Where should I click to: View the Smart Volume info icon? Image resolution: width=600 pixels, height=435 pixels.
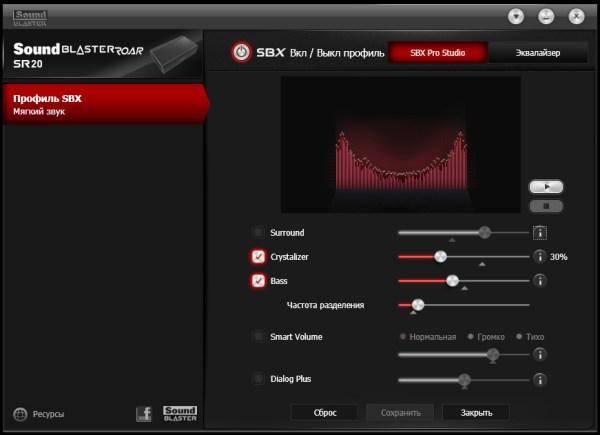pos(540,354)
